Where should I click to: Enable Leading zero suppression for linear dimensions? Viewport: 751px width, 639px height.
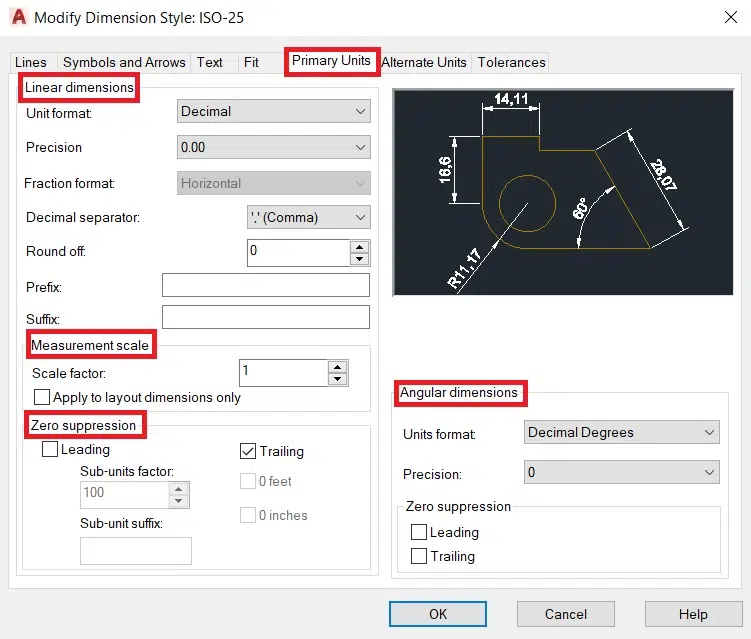click(51, 450)
